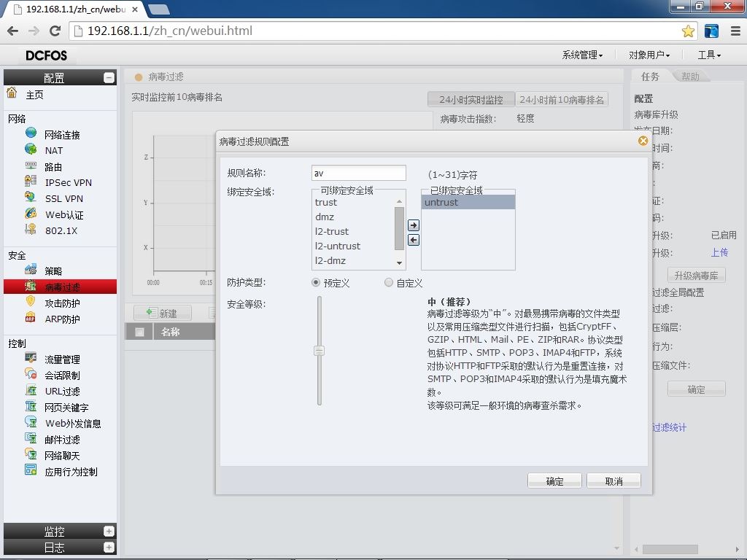Confirm dialog with 确定 button
Screen dimensions: 747x560
(554, 481)
